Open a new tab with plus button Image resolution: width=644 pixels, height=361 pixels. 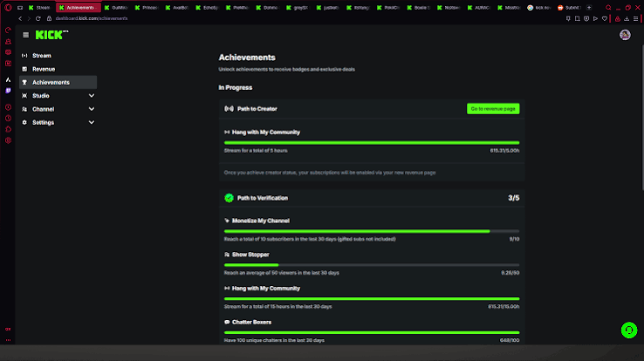pyautogui.click(x=589, y=7)
